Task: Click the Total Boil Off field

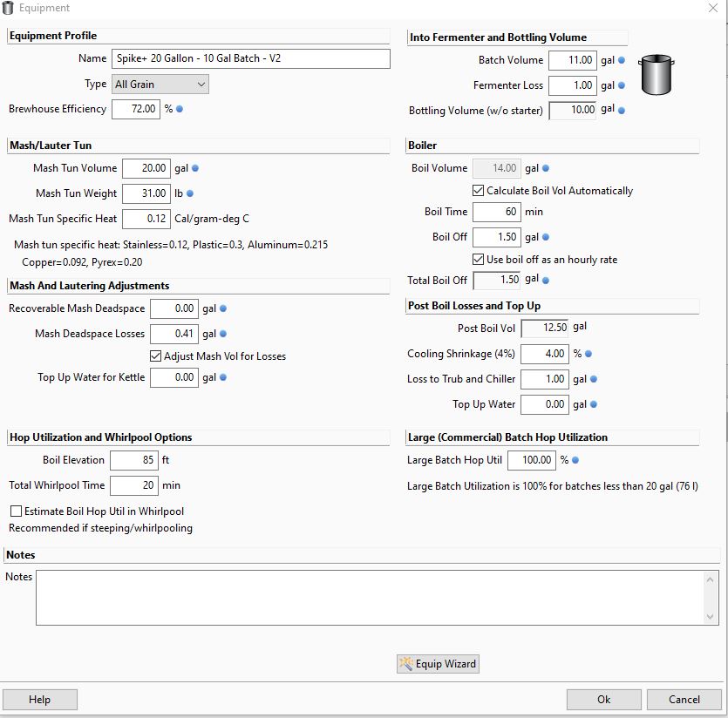Action: click(x=497, y=281)
